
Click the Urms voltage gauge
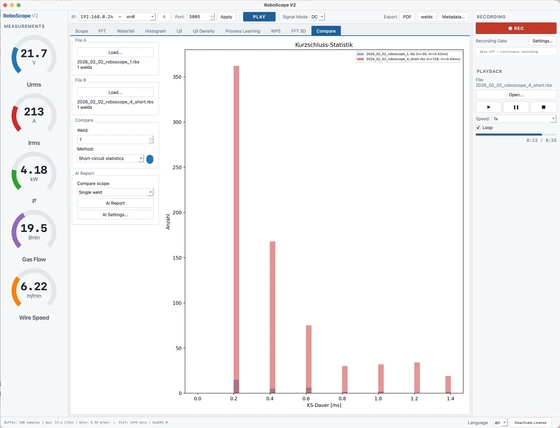[x=34, y=56]
